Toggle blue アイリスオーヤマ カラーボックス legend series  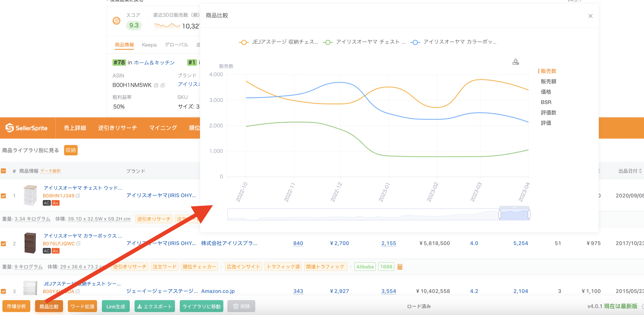pos(453,42)
